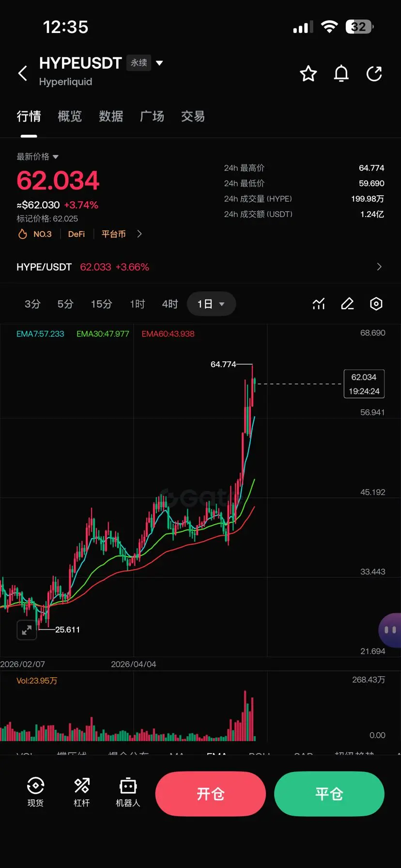
Task: Tap the current price tag 62.034 19:24:24
Action: click(x=364, y=384)
